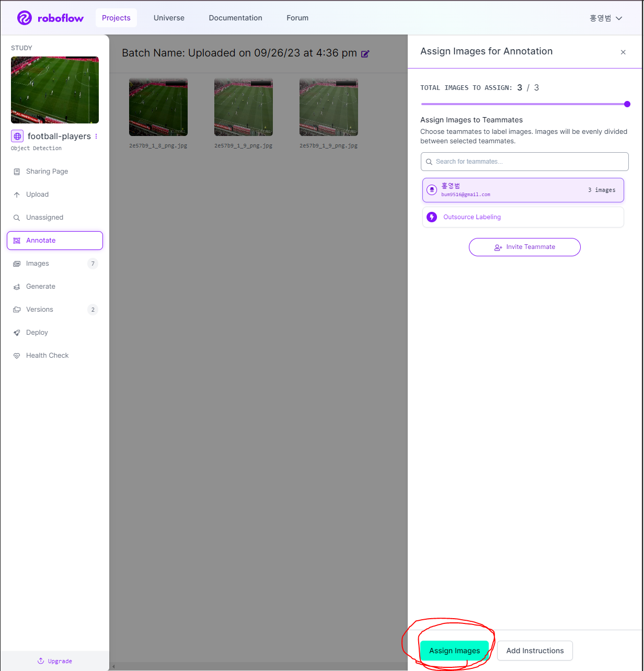Click the Versions count badge 2
Image resolution: width=644 pixels, height=671 pixels.
coord(93,310)
